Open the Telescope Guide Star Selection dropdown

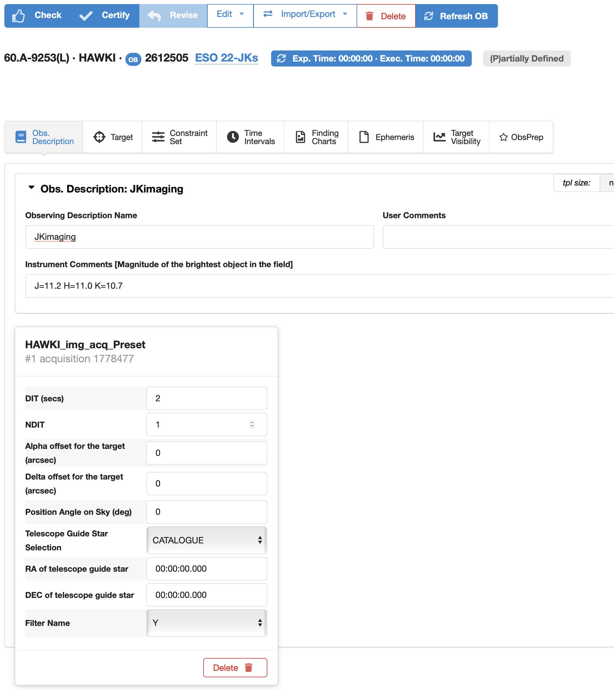click(207, 540)
